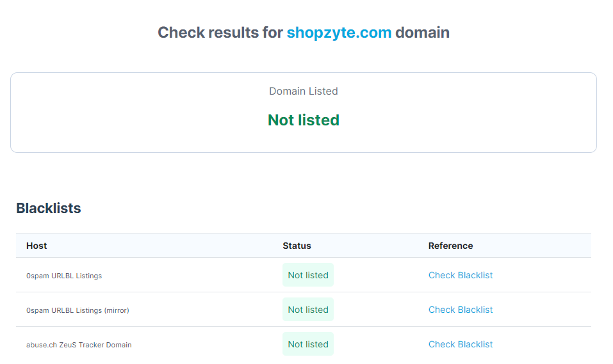Click blank space in the table header row

coord(160,246)
